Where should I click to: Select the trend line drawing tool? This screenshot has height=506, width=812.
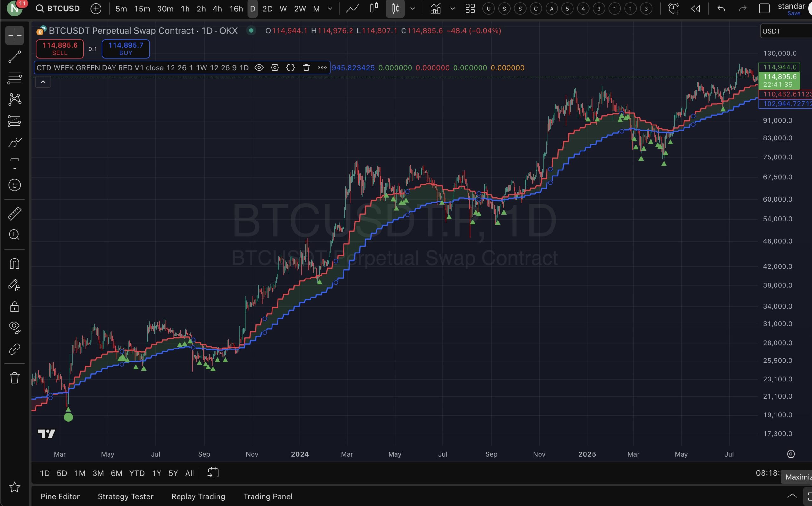pos(14,57)
